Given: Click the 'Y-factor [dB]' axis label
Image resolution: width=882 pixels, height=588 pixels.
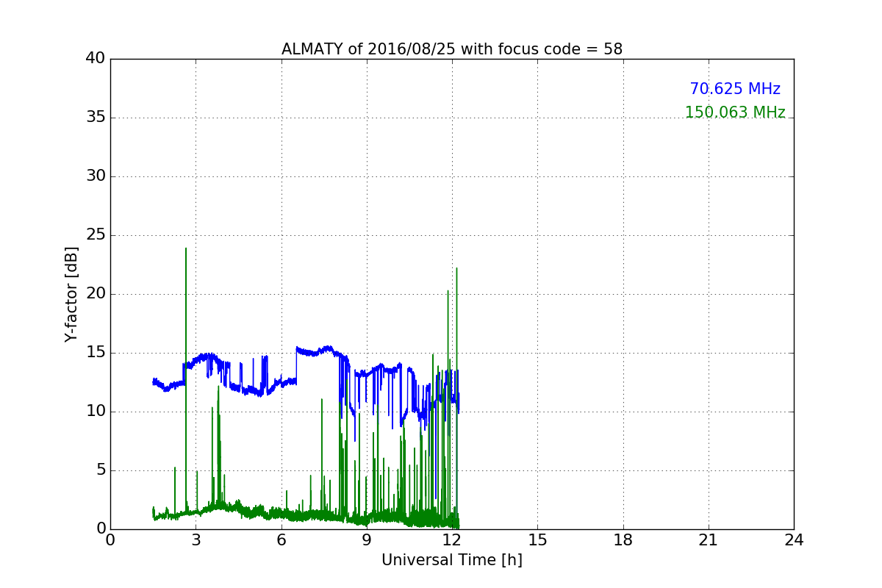Looking at the screenshot, I should point(71,294).
